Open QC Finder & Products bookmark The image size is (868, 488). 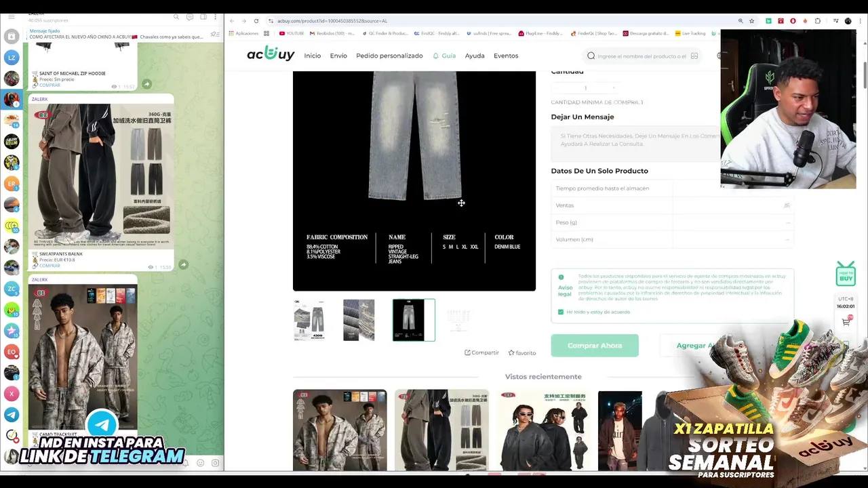[386, 33]
